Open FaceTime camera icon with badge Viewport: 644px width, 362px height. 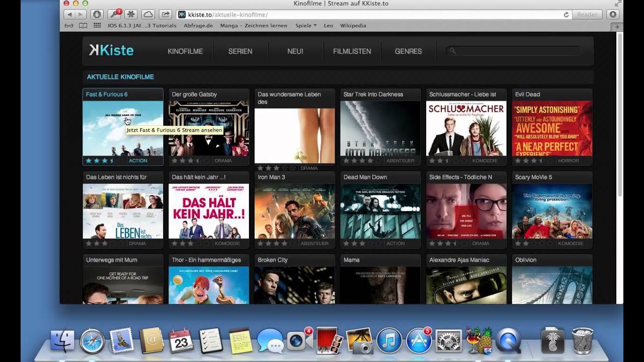300,341
